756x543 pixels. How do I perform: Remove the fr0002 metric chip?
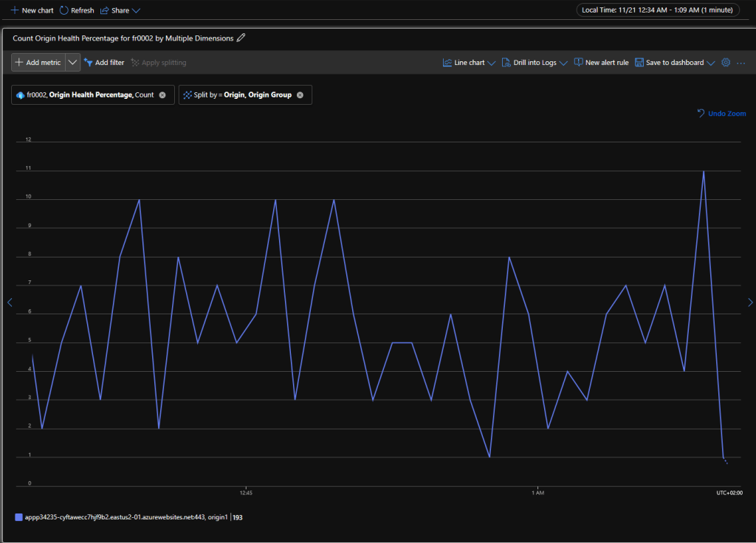tap(162, 95)
